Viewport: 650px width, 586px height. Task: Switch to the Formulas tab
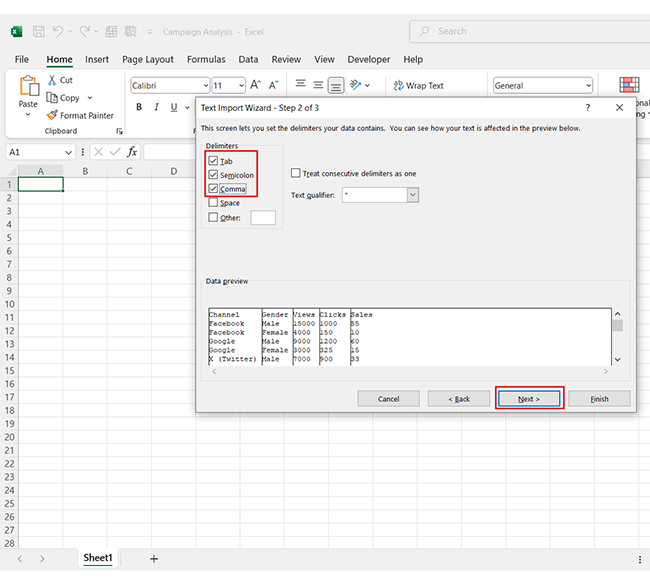pos(206,59)
